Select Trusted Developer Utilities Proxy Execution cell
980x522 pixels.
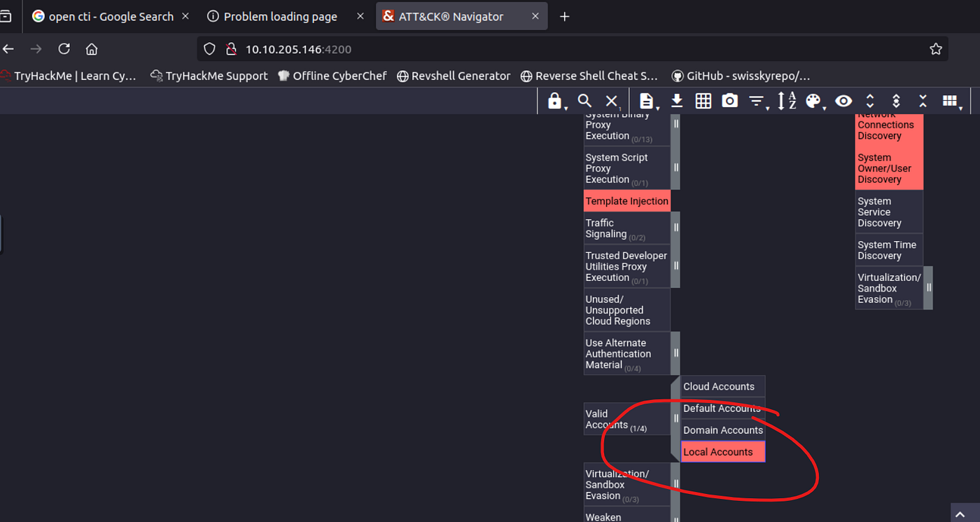pos(626,266)
